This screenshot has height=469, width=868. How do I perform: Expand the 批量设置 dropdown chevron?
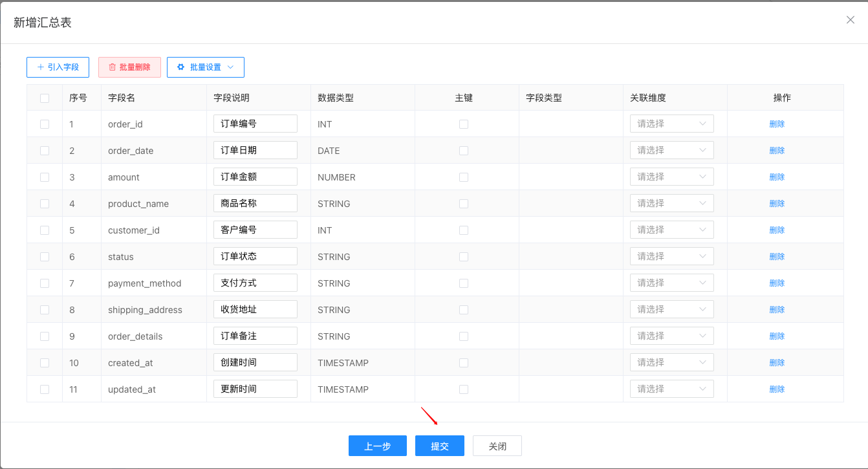pos(230,67)
